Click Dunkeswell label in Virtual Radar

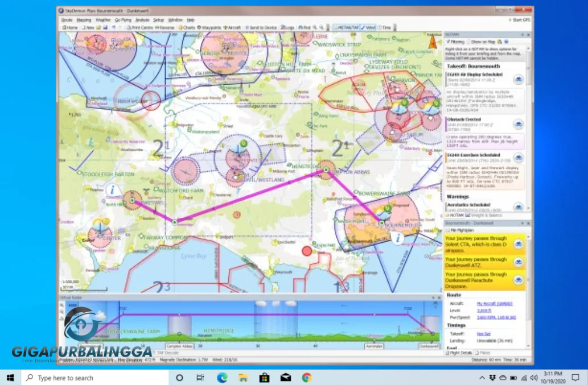(x=429, y=346)
